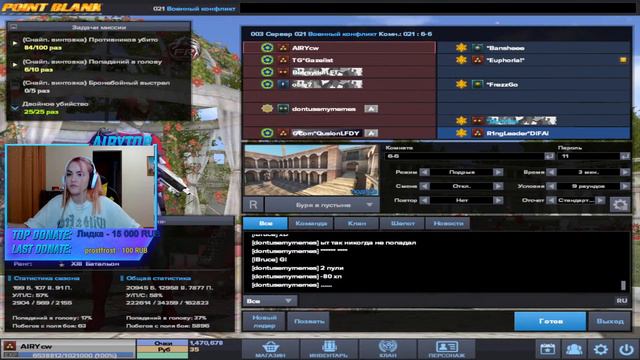
Task: Click the A badge next to dontusemymemes
Action: click(371, 109)
